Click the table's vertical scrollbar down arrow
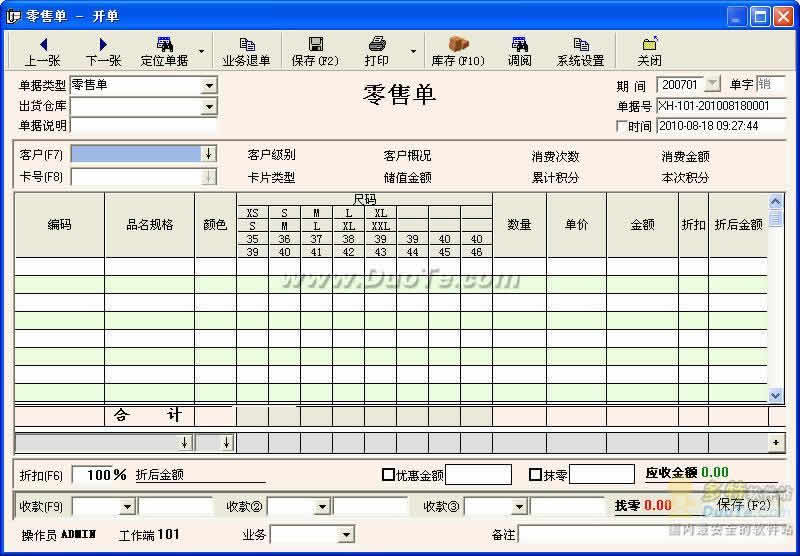This screenshot has height=556, width=800. pos(776,396)
